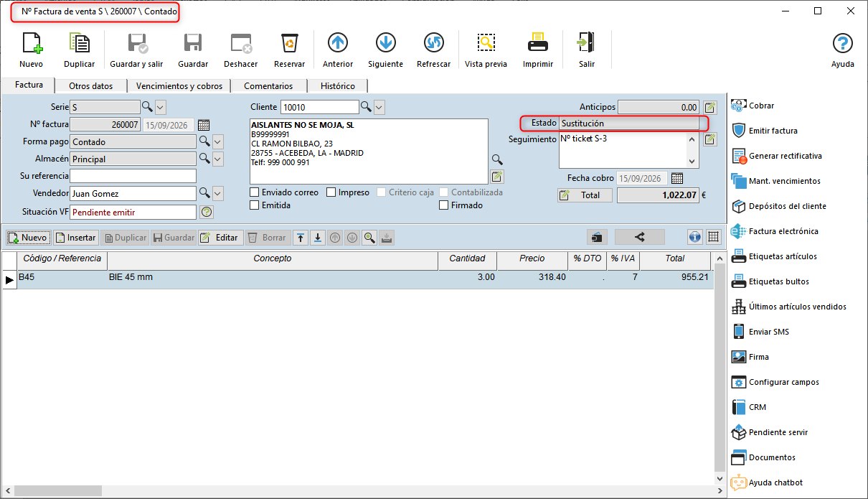Click the Imprimir printer icon
This screenshot has height=499, width=868.
(538, 44)
